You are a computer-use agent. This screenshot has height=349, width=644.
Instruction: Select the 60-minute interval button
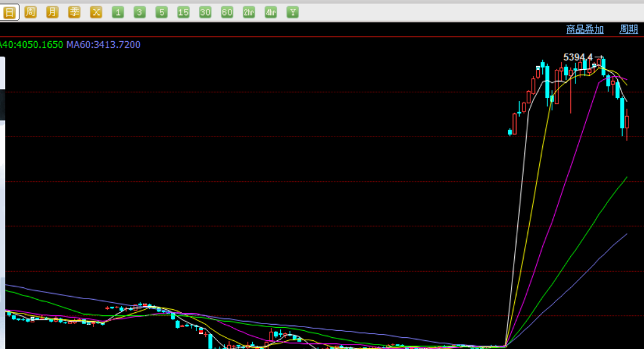coord(227,12)
